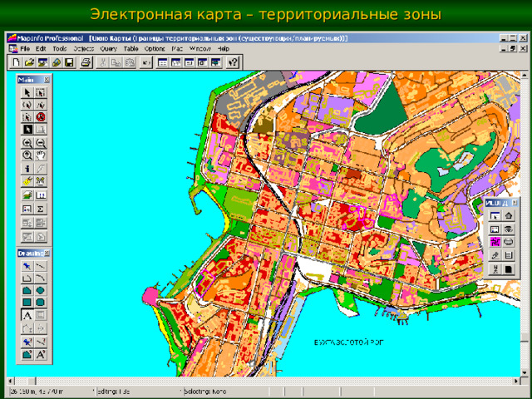Screen dimensions: 532x399
Task: Pick the Rounded Rectangle drawing tool
Action: pos(41,303)
